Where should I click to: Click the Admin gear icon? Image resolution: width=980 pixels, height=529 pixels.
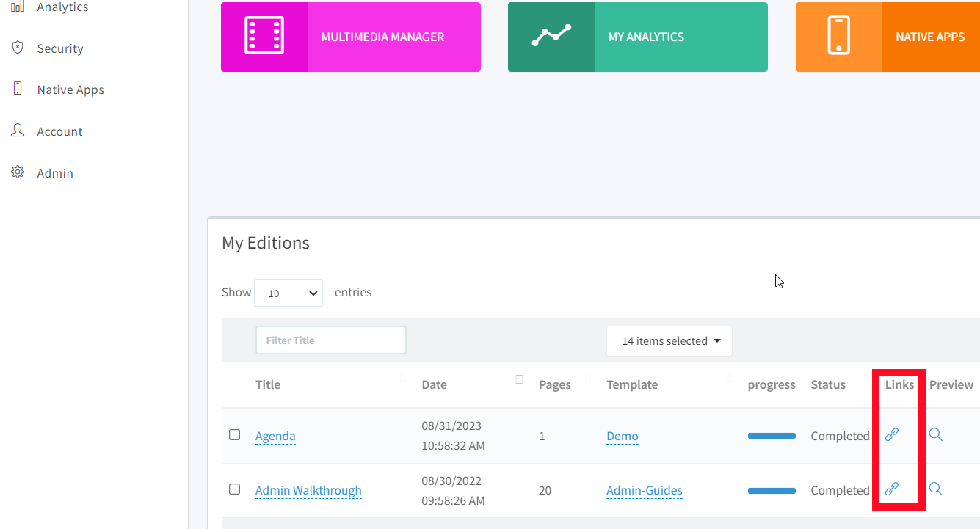pos(18,172)
